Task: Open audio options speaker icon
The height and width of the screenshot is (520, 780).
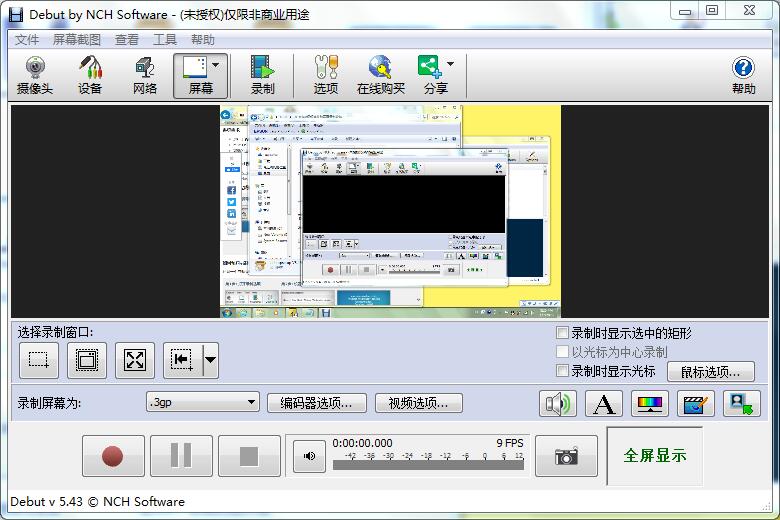Action: pyautogui.click(x=558, y=404)
